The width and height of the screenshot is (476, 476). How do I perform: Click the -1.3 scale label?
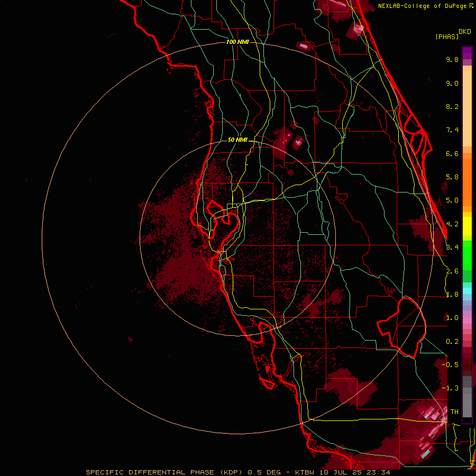(x=450, y=388)
